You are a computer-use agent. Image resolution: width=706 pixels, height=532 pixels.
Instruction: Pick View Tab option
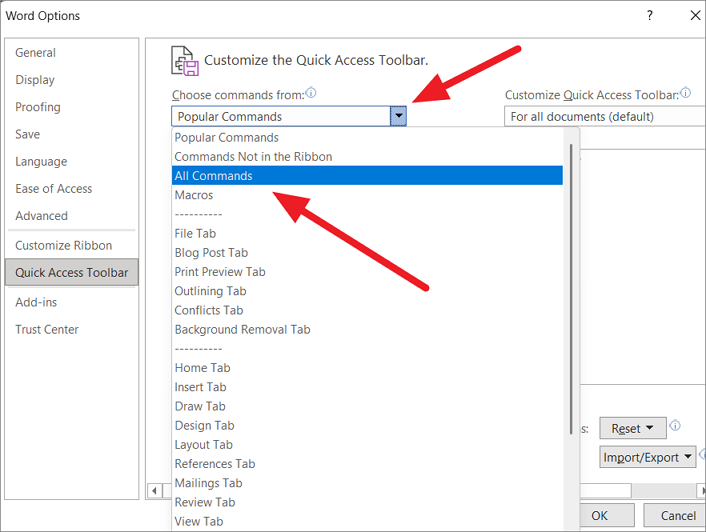pyautogui.click(x=367, y=521)
